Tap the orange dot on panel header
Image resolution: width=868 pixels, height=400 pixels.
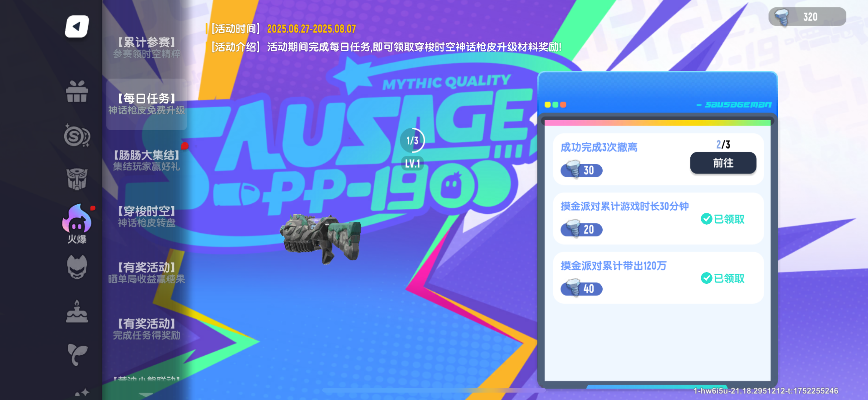[x=563, y=105]
